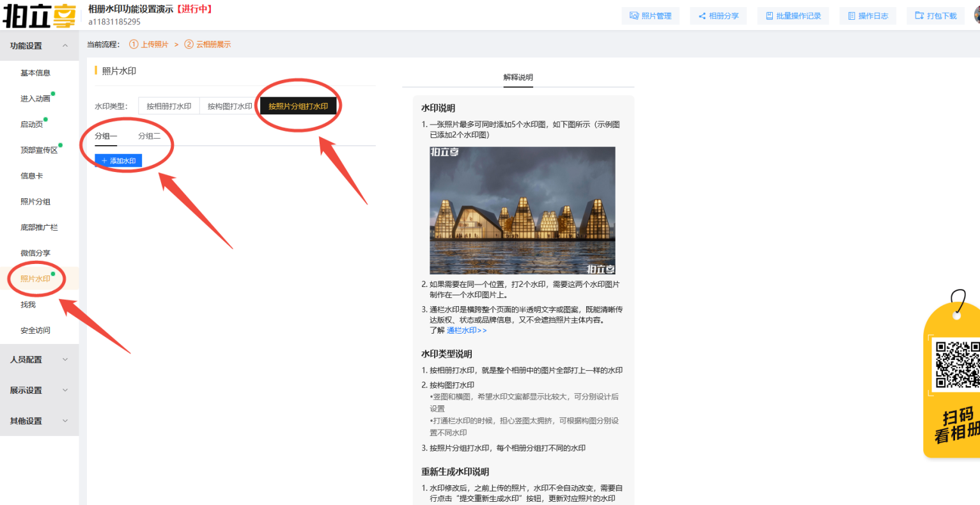980x505 pixels.
Task: Click 打包下载 download icon button
Action: [x=935, y=16]
